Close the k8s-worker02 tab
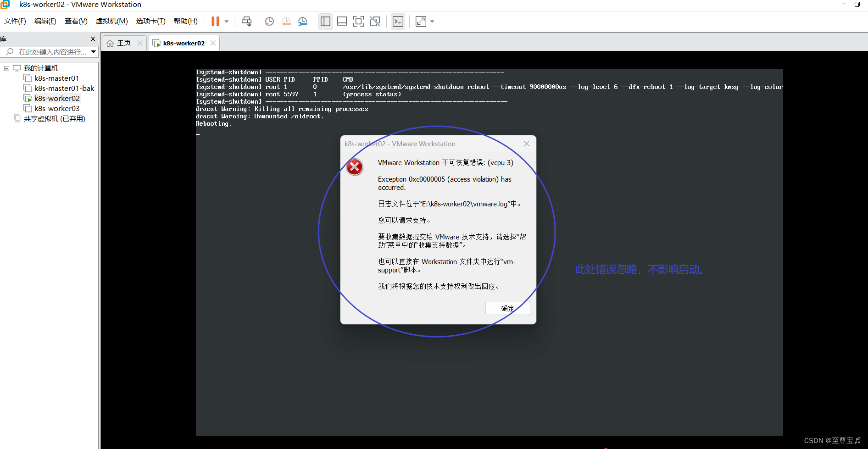The image size is (868, 449). (213, 43)
